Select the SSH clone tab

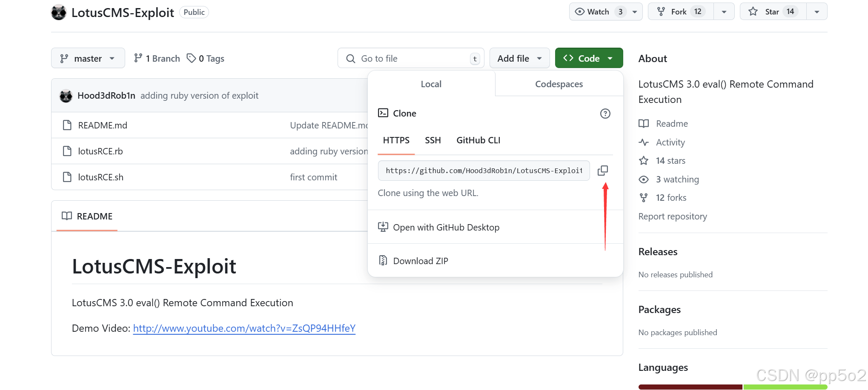tap(433, 140)
